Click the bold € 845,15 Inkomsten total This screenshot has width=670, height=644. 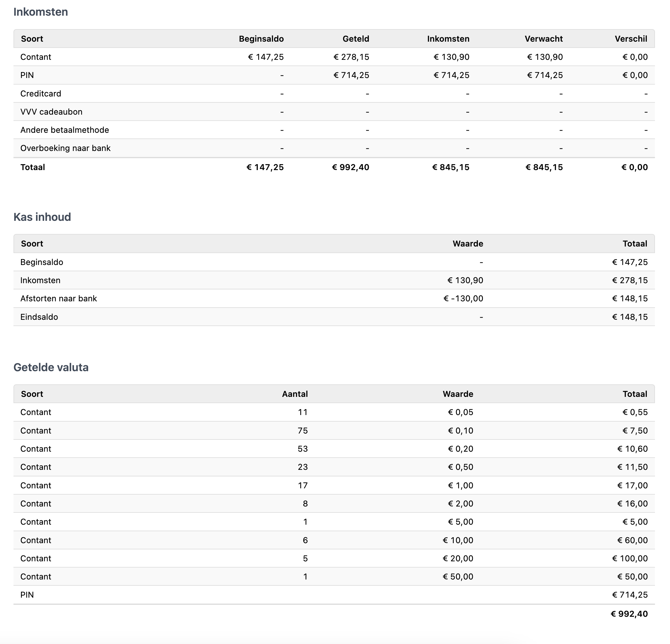click(451, 167)
